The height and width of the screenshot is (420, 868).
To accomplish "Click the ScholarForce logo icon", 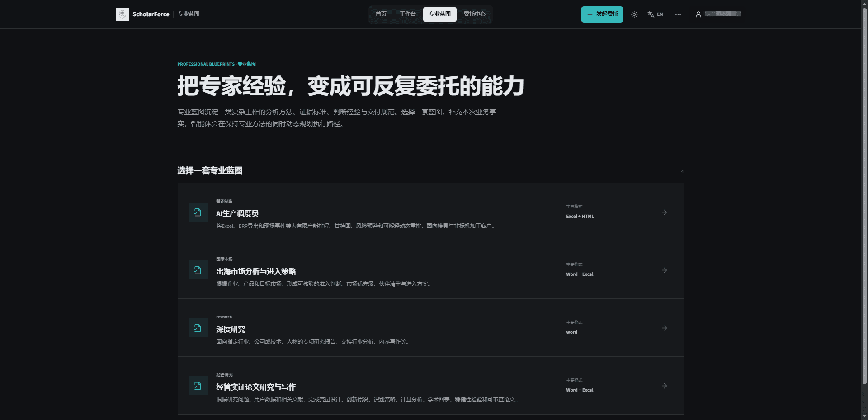I will point(123,14).
